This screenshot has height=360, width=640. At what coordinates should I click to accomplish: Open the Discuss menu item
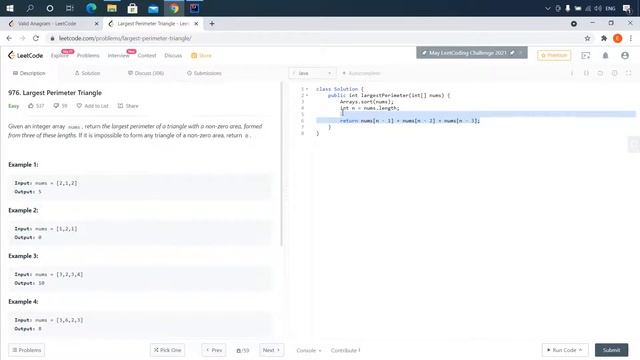173,56
